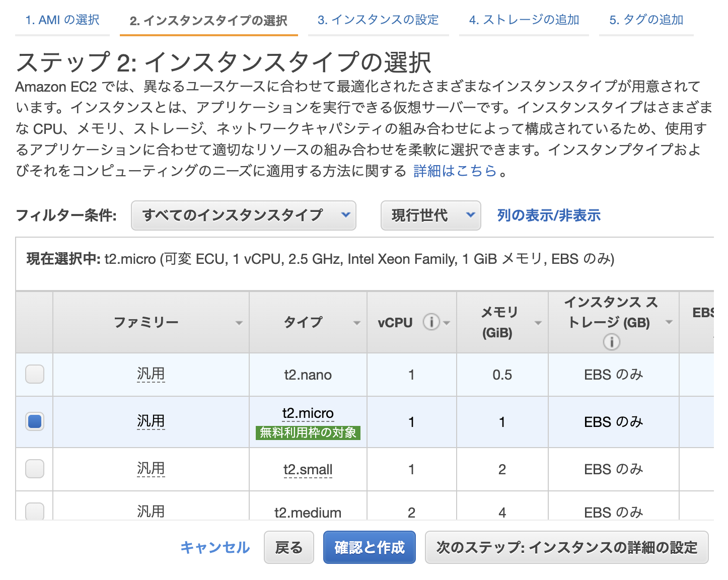The width and height of the screenshot is (728, 580).
Task: Open the 4. ストレージの追加 step
Action: (524, 20)
